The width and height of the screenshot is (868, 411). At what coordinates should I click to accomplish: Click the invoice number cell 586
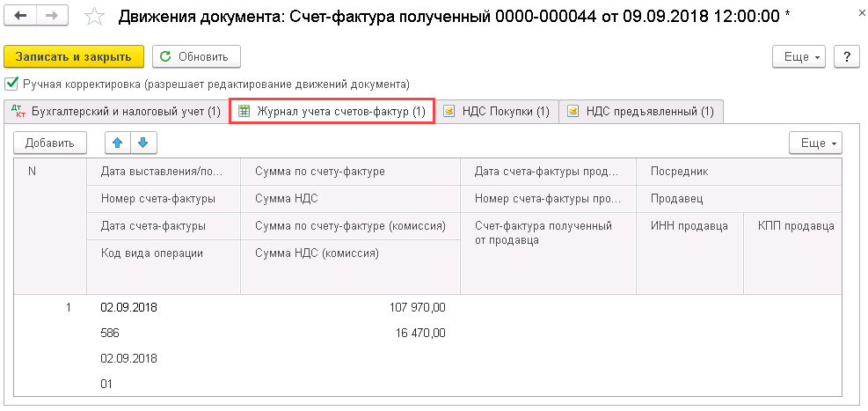click(110, 334)
